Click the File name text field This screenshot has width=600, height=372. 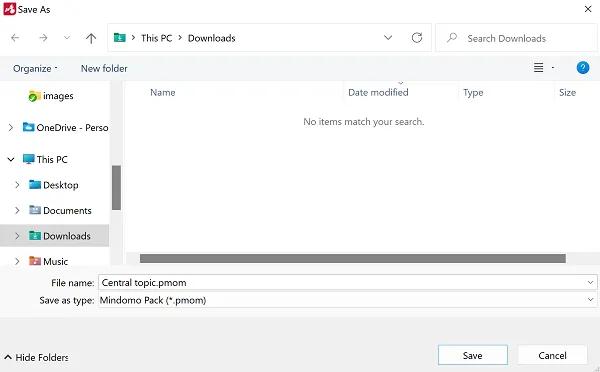[x=342, y=282]
